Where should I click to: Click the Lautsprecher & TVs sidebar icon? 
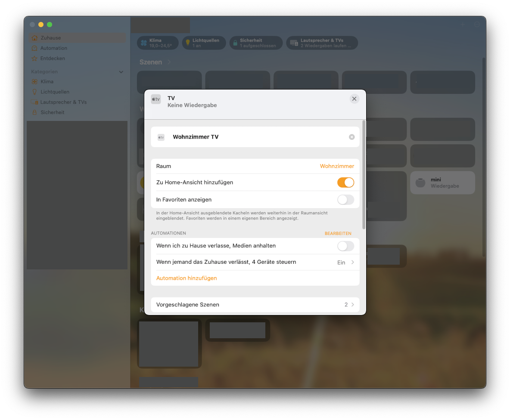click(34, 102)
